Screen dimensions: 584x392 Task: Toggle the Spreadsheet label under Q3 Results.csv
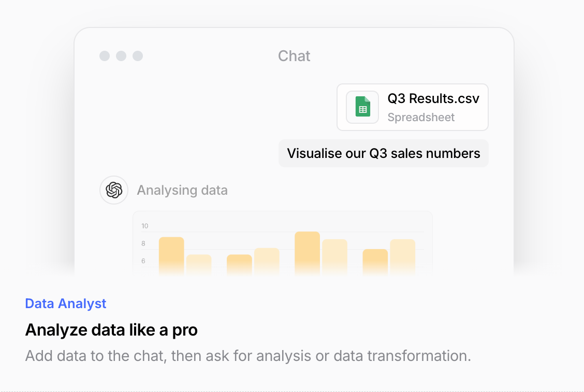click(421, 117)
